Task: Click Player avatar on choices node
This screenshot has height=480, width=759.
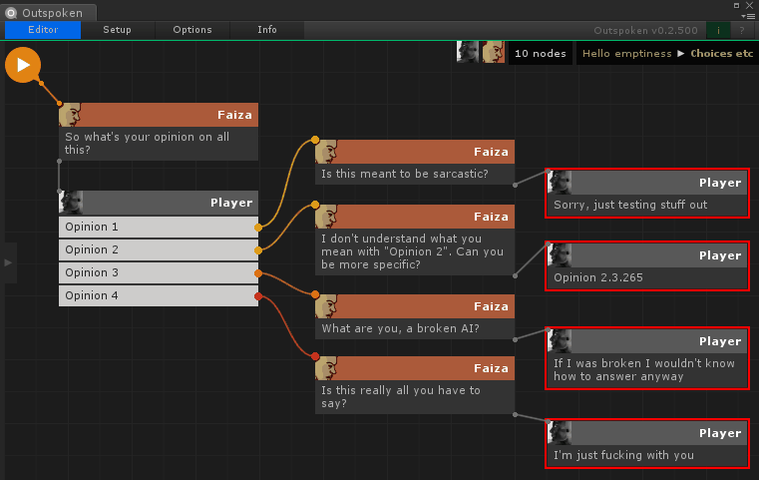Action: point(71,202)
